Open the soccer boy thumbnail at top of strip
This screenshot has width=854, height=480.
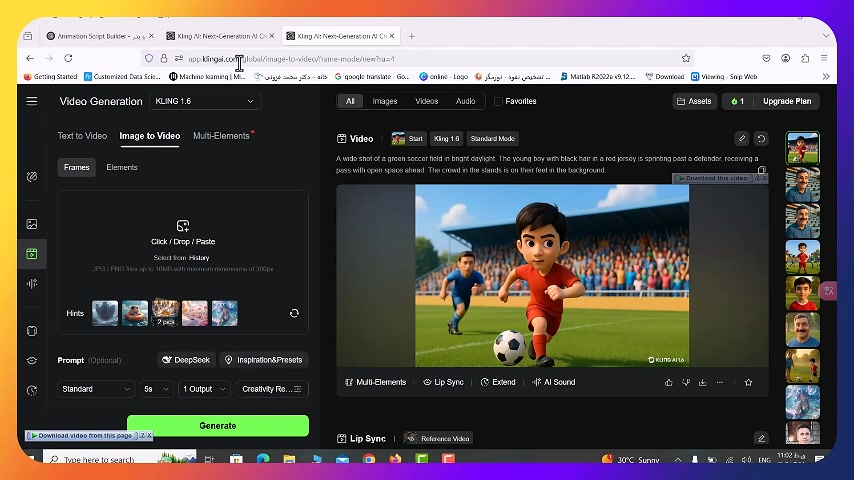tap(802, 148)
